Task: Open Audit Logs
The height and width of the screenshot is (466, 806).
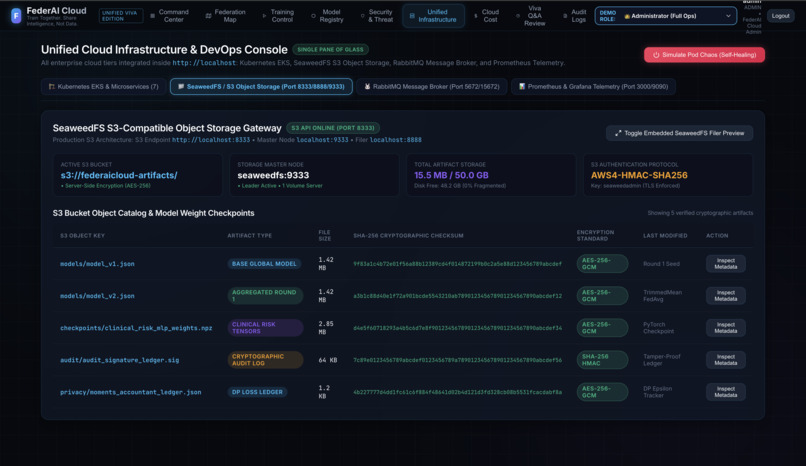Action: 575,16
